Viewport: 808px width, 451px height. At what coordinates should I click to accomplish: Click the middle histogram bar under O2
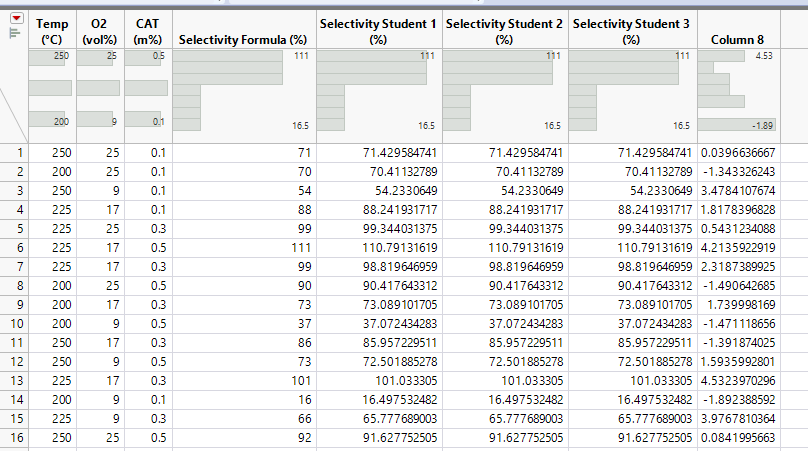(x=99, y=88)
